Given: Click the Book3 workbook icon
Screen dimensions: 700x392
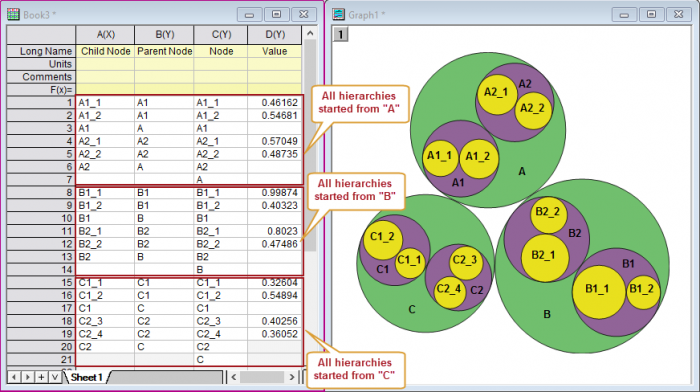Looking at the screenshot, I should click(13, 14).
